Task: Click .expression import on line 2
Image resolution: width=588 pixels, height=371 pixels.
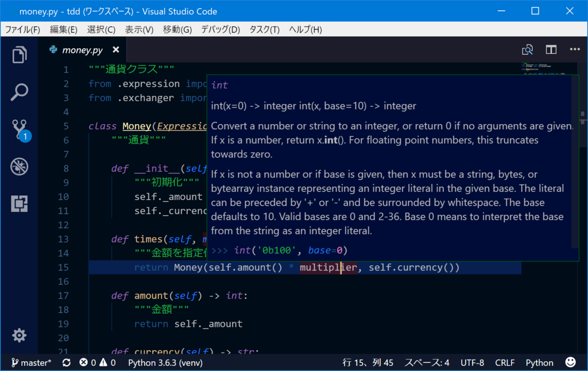Action: pyautogui.click(x=149, y=84)
